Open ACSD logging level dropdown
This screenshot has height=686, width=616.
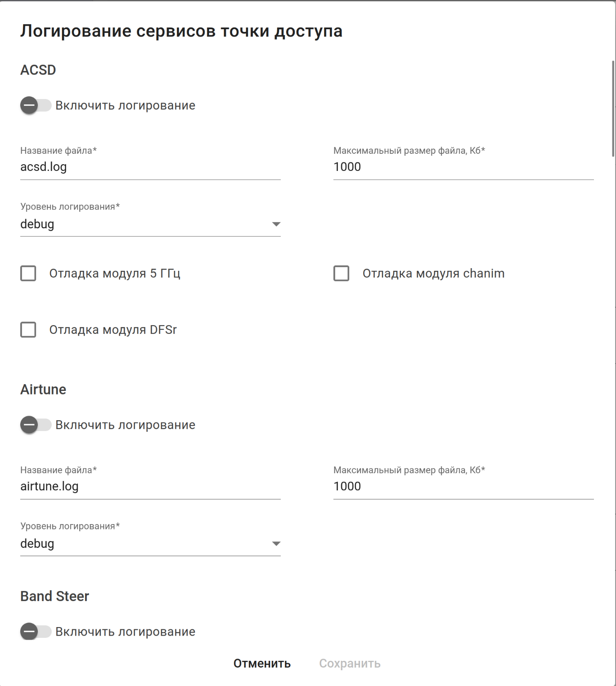point(144,224)
